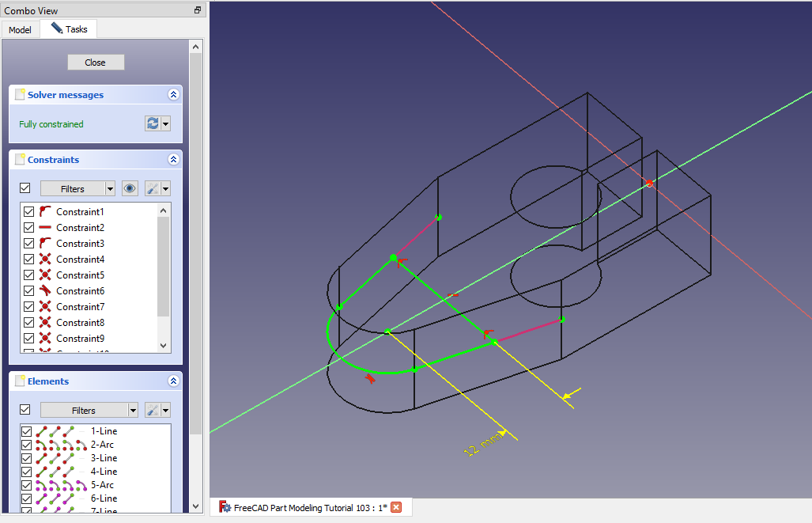Collapse the Solver messages section
The image size is (812, 523).
pos(173,95)
